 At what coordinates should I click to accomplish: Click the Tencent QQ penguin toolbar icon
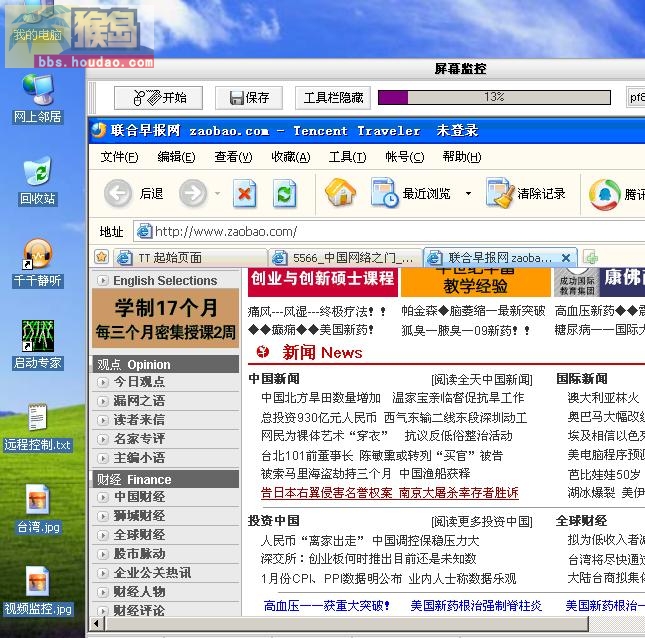pyautogui.click(x=604, y=194)
